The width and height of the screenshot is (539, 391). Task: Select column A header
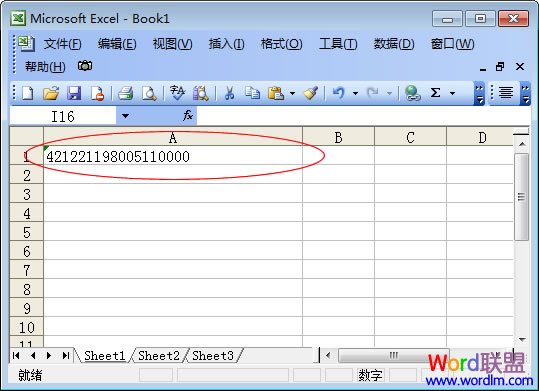click(173, 138)
